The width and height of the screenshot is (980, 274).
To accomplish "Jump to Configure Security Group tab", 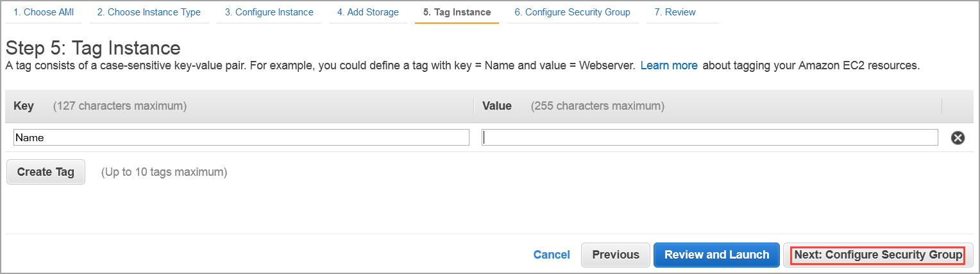I will (572, 12).
